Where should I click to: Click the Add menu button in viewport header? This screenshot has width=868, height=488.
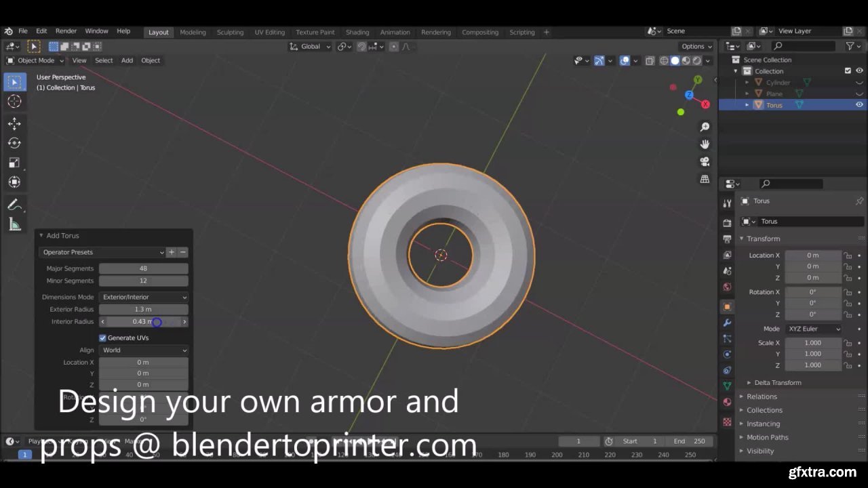coord(127,60)
